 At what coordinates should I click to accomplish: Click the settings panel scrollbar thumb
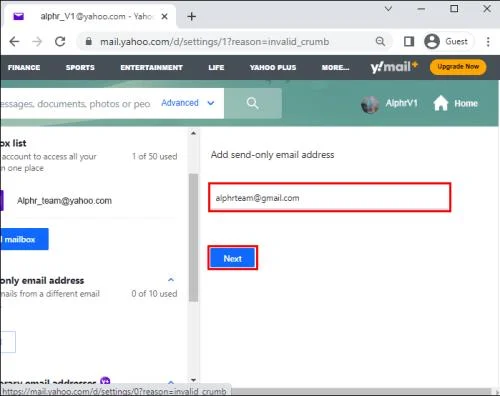pos(193,237)
